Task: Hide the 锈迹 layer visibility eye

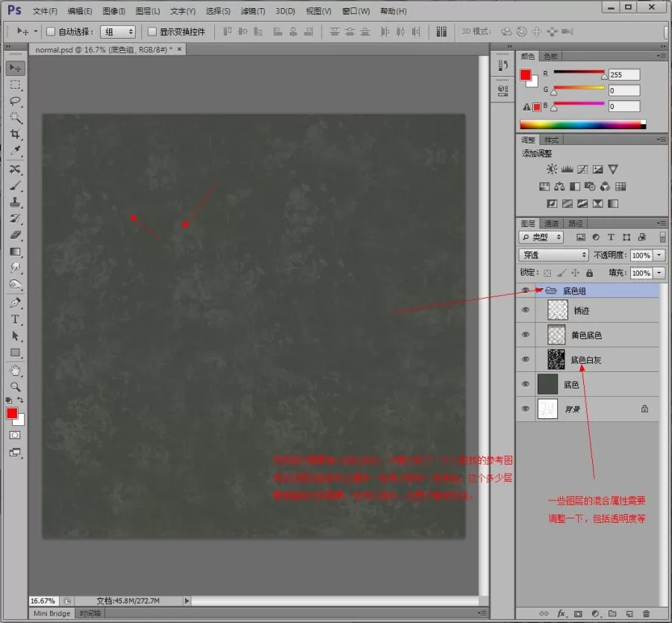Action: 526,310
